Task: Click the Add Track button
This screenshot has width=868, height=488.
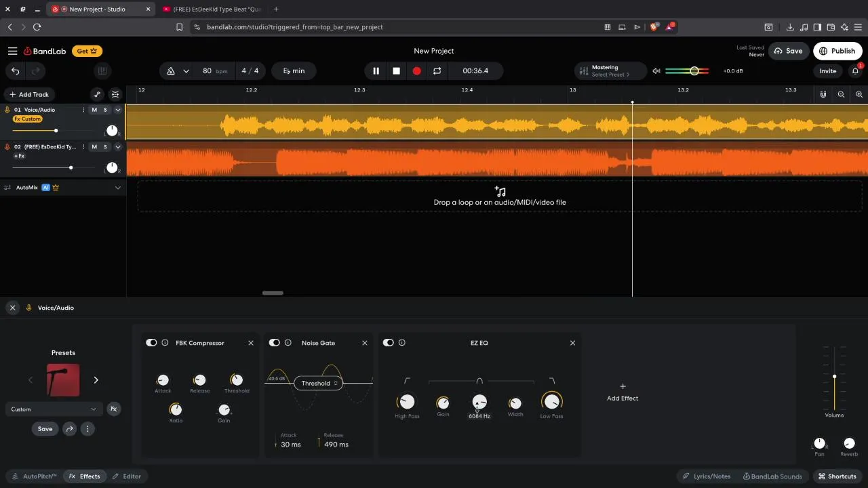Action: 29,94
